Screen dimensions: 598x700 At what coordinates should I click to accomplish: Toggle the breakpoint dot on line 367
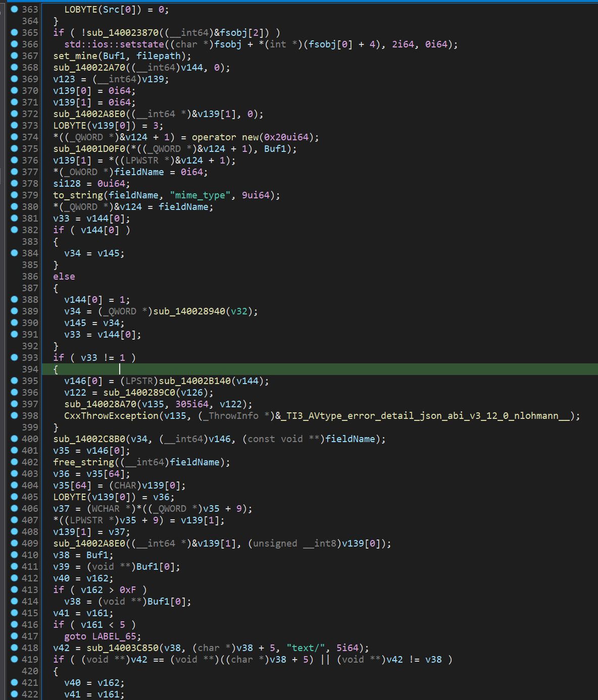point(14,56)
